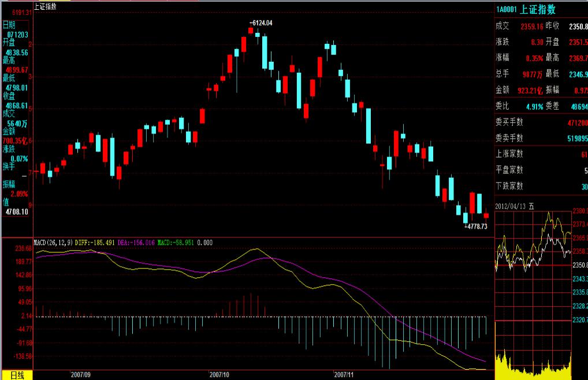This screenshot has width=588, height=380.
Task: Click the 平盘家数 row label
Action: [x=509, y=170]
